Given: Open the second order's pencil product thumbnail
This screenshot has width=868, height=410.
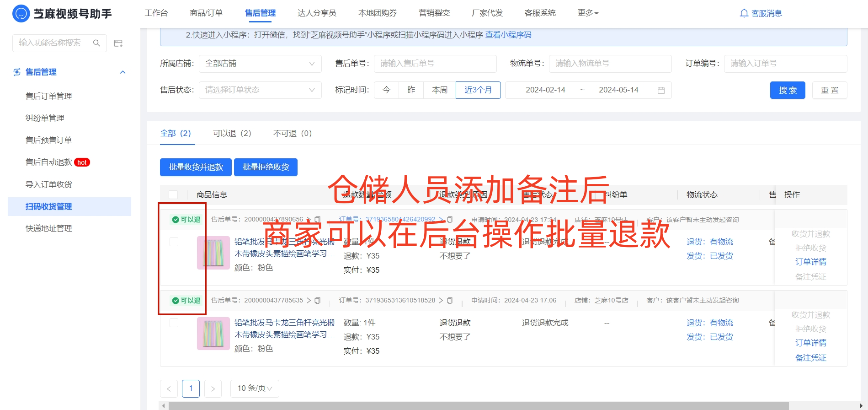Looking at the screenshot, I should pyautogui.click(x=213, y=334).
